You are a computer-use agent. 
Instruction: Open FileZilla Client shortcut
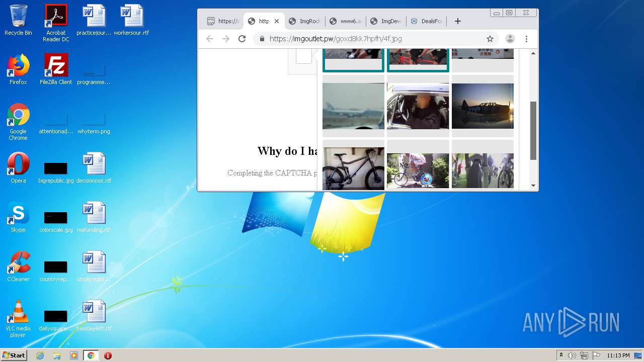click(x=56, y=69)
